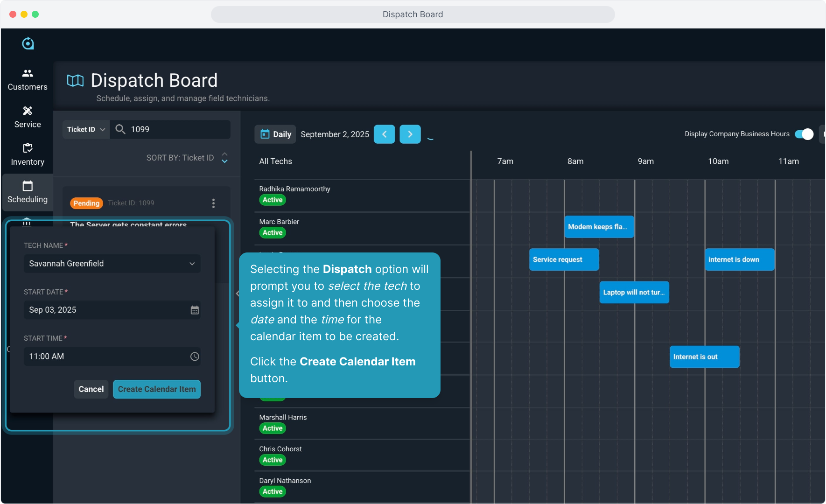Screen dimensions: 826x504
Task: Click the 11am time header
Action: tap(789, 161)
